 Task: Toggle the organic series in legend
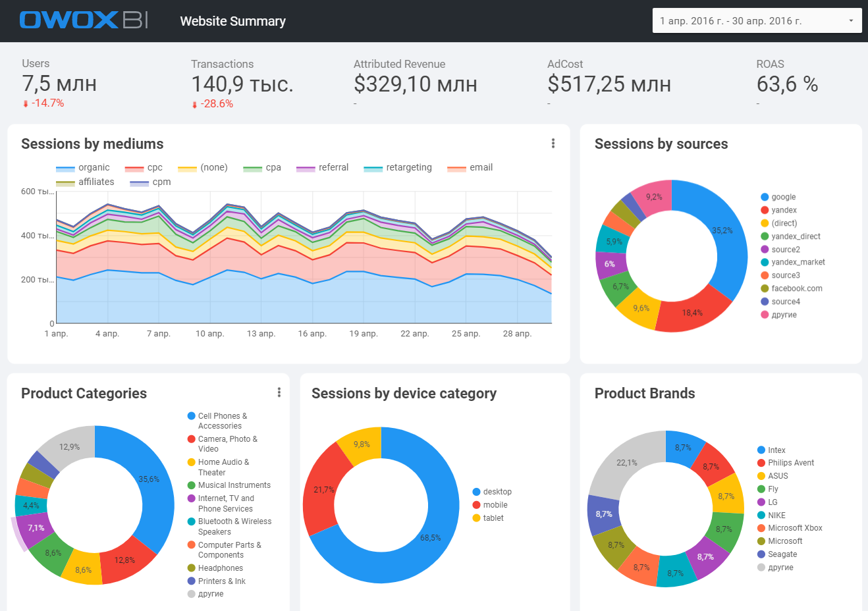tap(83, 168)
